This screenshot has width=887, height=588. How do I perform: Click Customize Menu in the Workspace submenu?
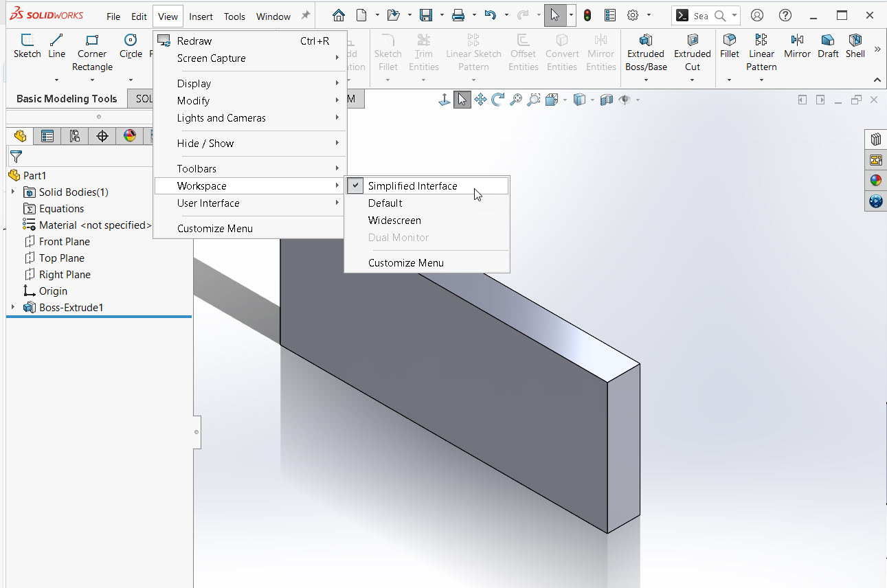point(406,262)
